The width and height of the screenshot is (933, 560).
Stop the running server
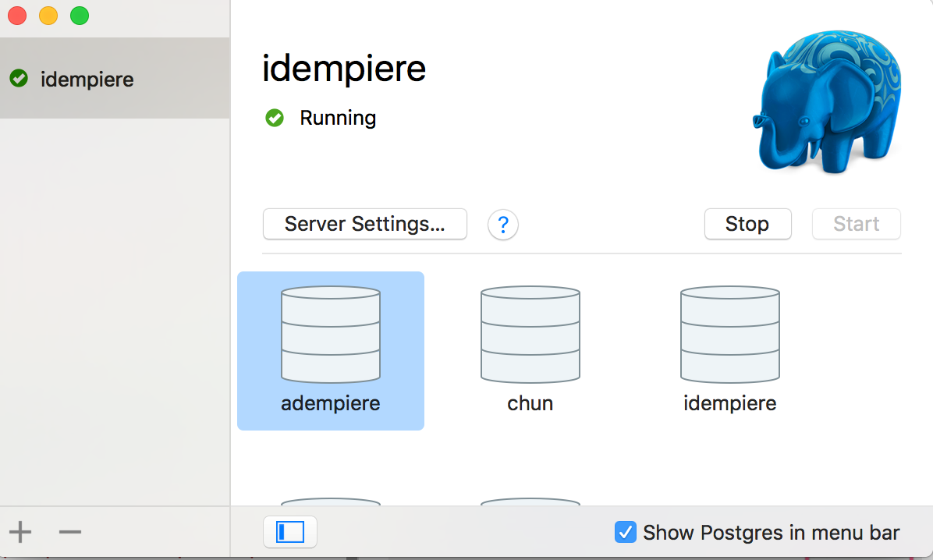point(748,224)
